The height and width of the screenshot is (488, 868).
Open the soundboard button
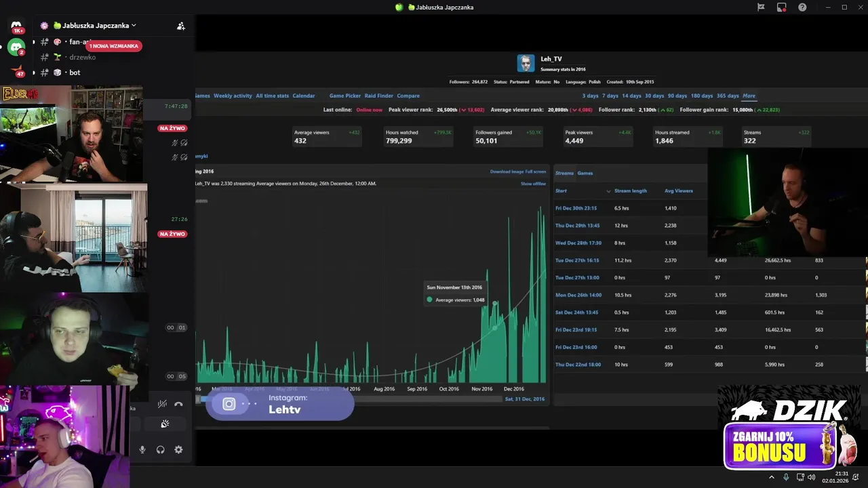pos(164,424)
